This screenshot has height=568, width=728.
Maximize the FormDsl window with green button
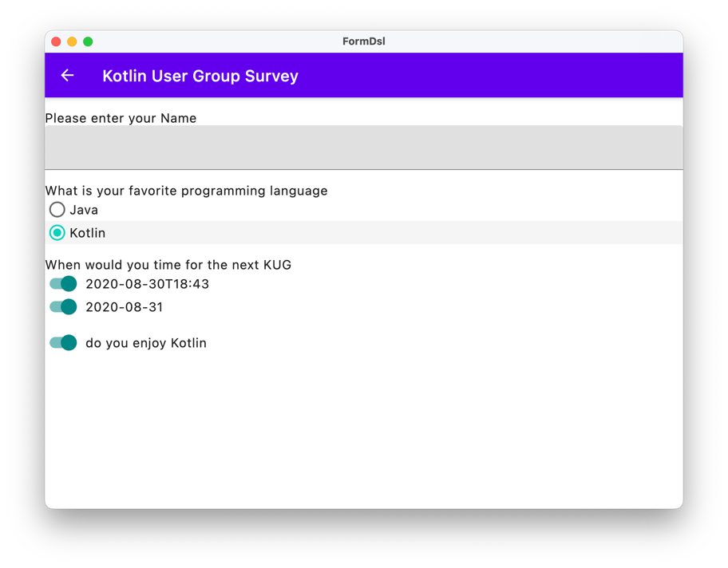coord(88,41)
